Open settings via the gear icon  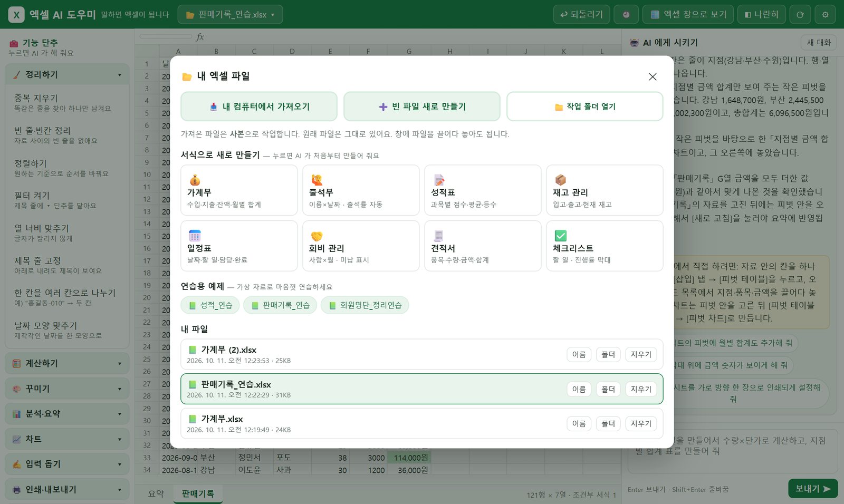coord(826,15)
